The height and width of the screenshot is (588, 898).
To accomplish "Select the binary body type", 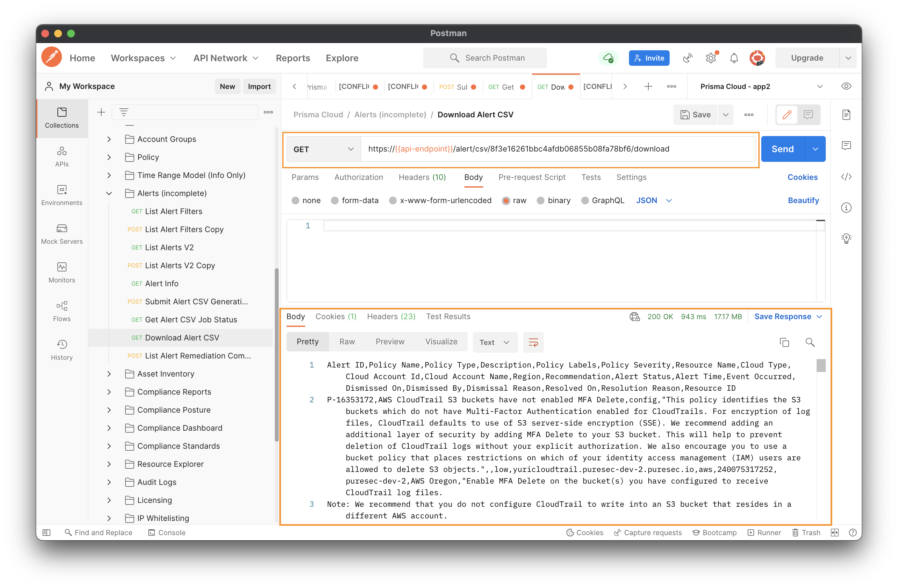I will click(541, 200).
